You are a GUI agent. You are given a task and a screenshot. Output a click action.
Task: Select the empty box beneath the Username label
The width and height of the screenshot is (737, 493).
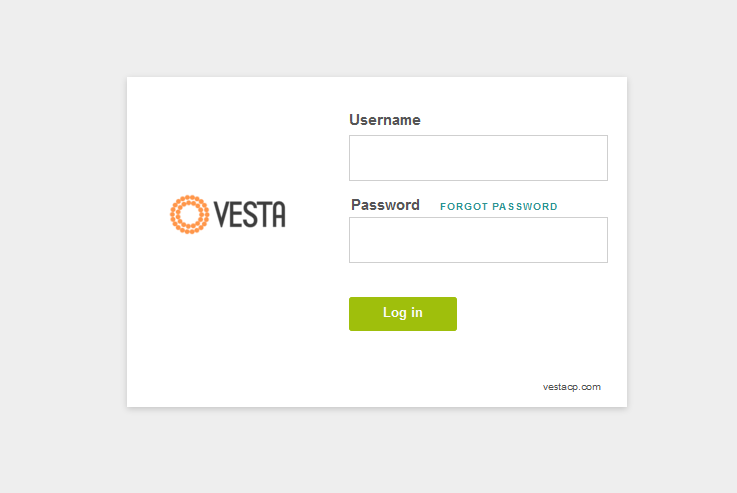pos(478,158)
